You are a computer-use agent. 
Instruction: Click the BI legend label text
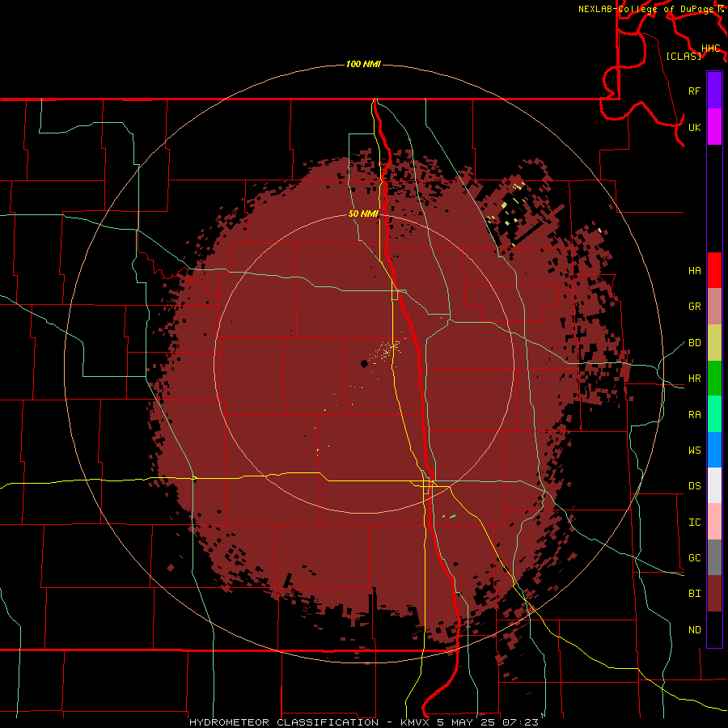point(695,594)
